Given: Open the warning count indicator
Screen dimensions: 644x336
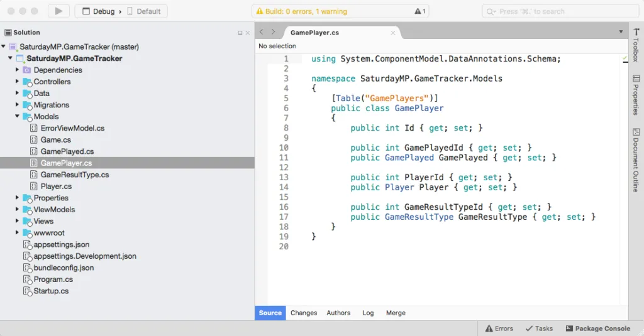Looking at the screenshot, I should click(x=419, y=11).
